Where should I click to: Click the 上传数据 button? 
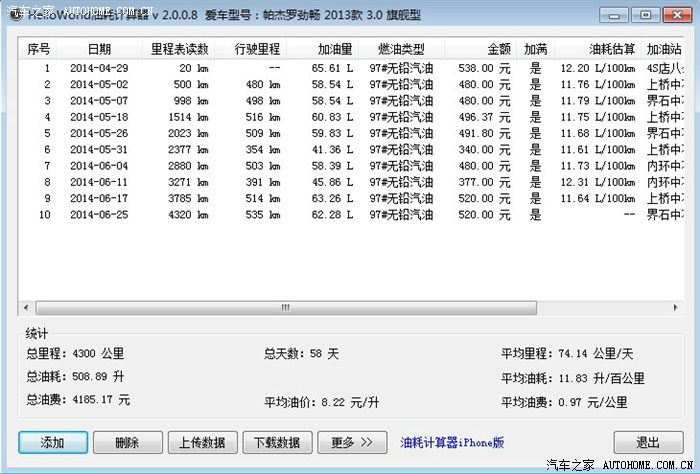point(203,442)
